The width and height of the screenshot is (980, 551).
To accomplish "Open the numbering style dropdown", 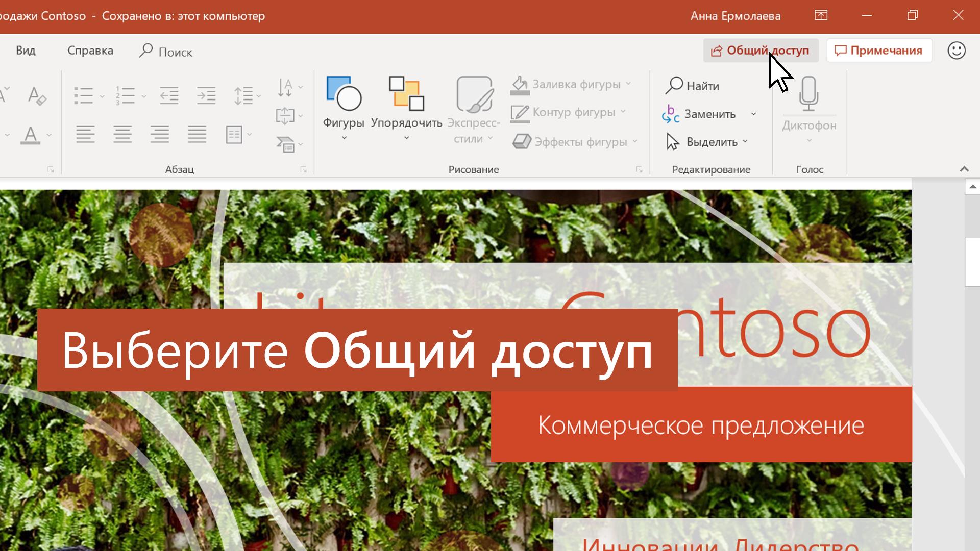I will click(x=144, y=96).
